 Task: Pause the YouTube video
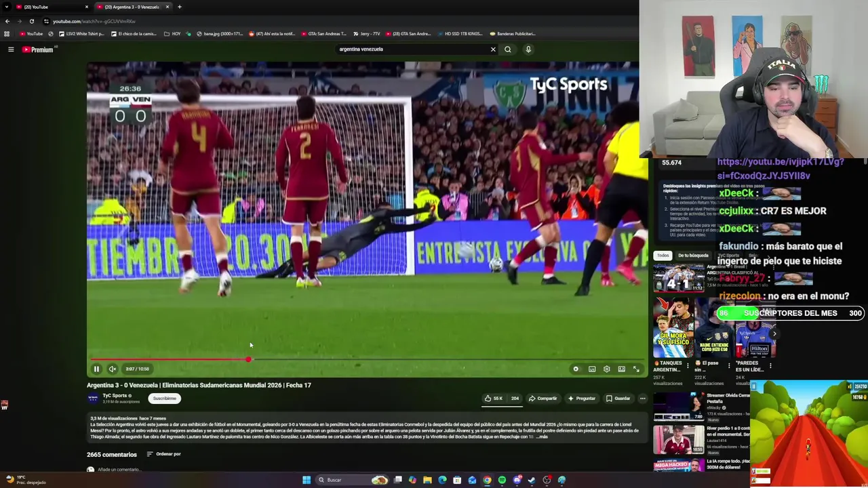[x=96, y=369]
